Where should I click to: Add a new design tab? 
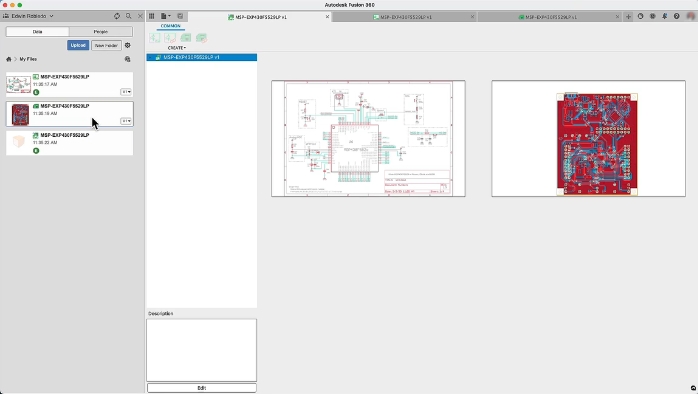pos(628,17)
